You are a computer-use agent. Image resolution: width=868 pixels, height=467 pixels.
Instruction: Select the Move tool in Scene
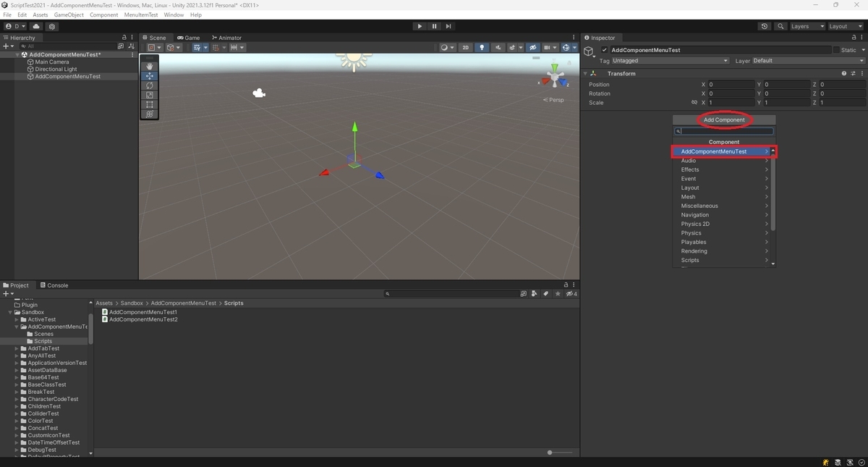click(x=150, y=75)
